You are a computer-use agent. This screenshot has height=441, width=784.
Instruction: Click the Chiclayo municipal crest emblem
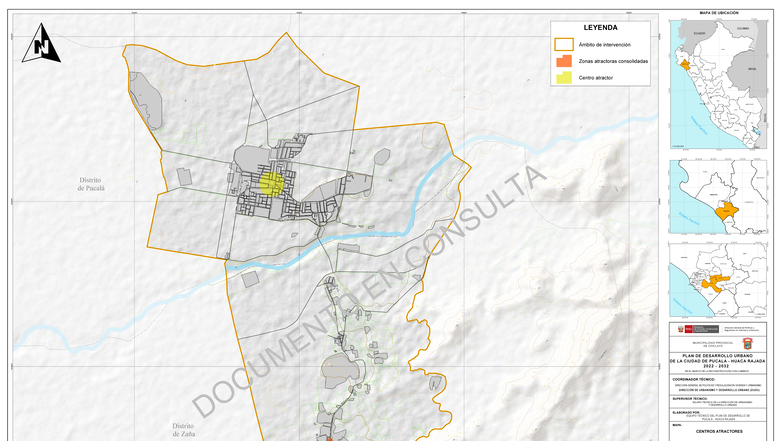[748, 344]
